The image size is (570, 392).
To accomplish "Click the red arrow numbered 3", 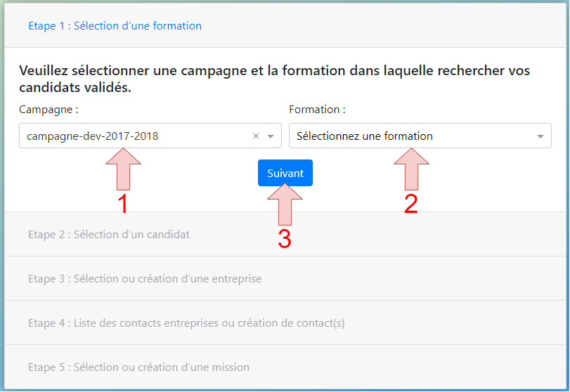I will [x=285, y=204].
